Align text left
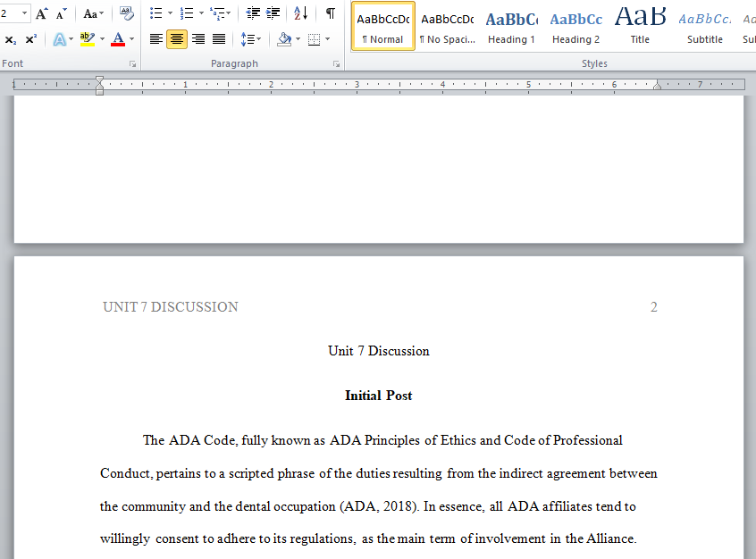 click(x=155, y=39)
